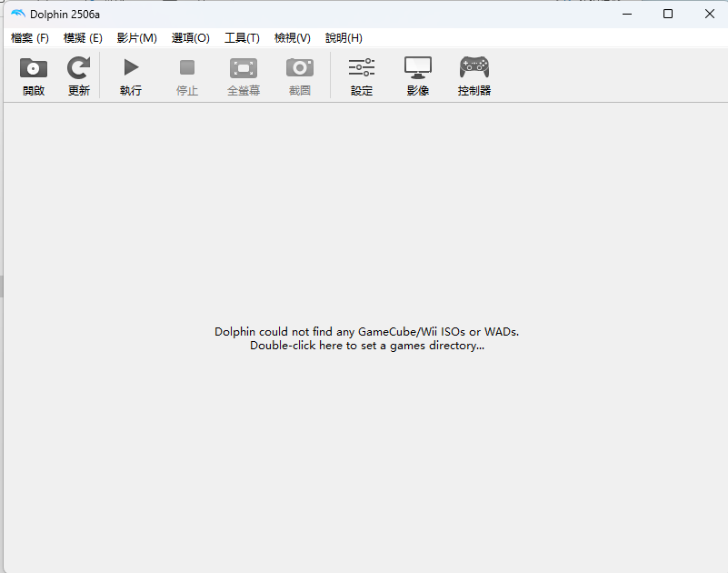This screenshot has height=573, width=728.
Task: Open the 檢視(V) menu
Action: pos(292,38)
